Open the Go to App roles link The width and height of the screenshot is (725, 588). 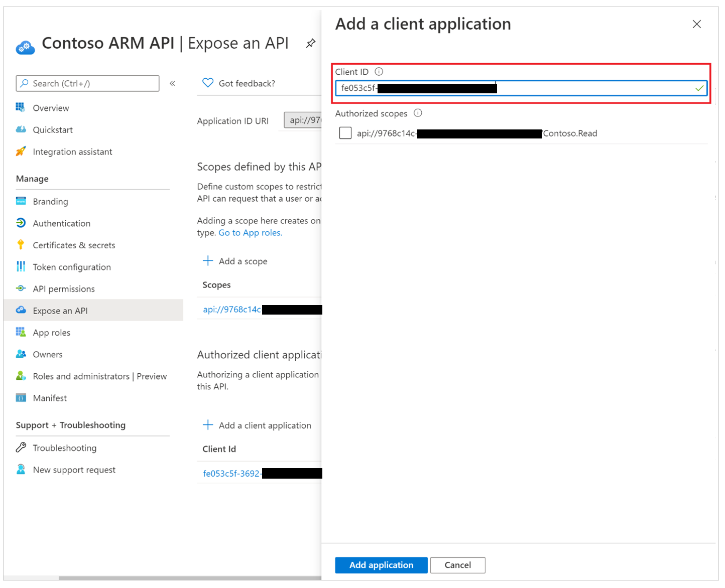pyautogui.click(x=250, y=232)
